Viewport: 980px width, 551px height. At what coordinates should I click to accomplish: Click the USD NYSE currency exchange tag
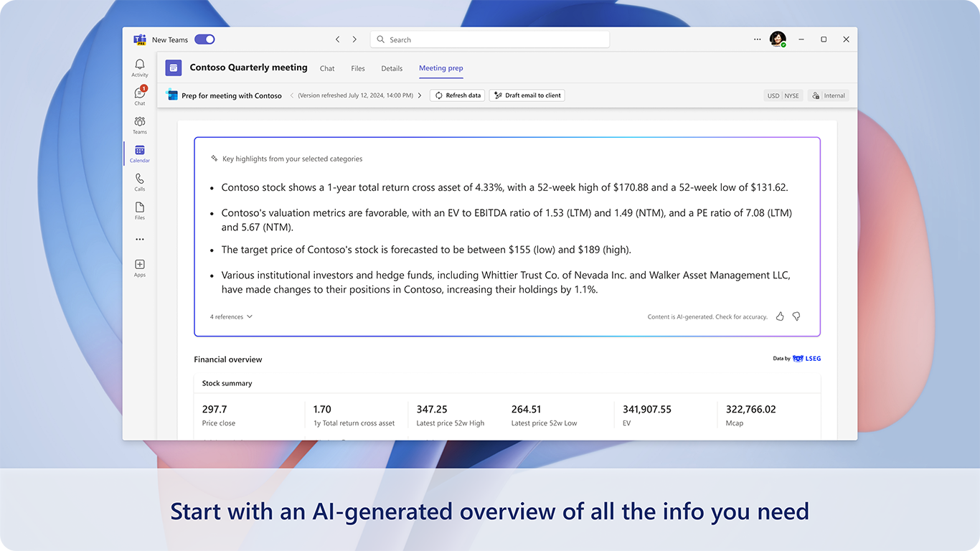[783, 95]
